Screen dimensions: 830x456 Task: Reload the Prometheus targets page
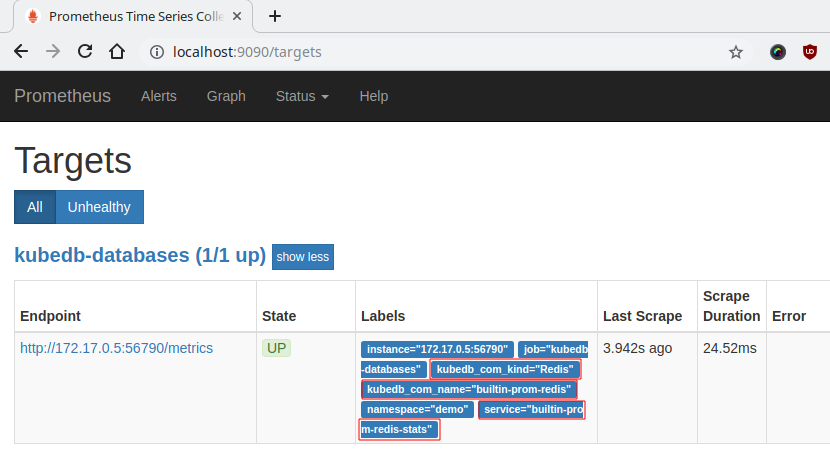[85, 52]
